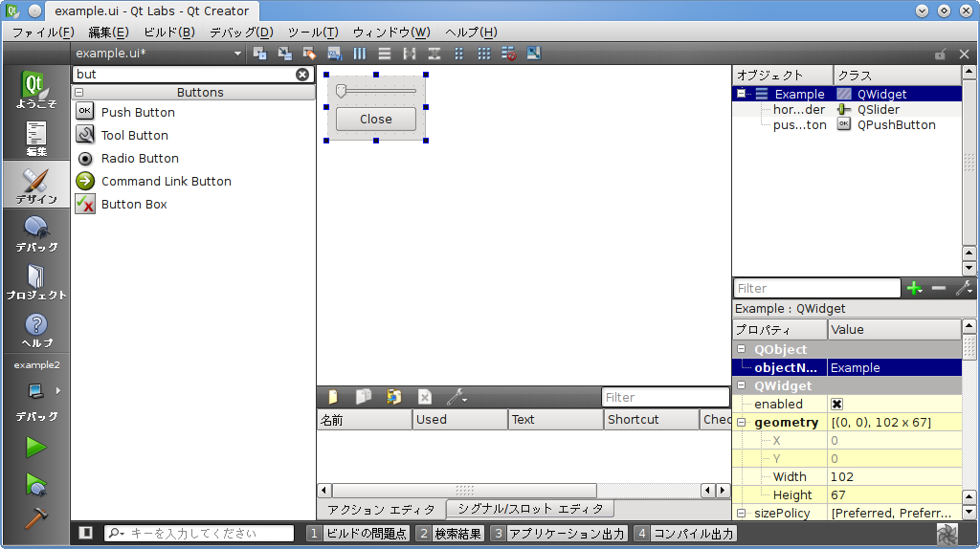Screen dimensions: 980x549
Task: Toggle the enabled property checkbox
Action: [836, 405]
